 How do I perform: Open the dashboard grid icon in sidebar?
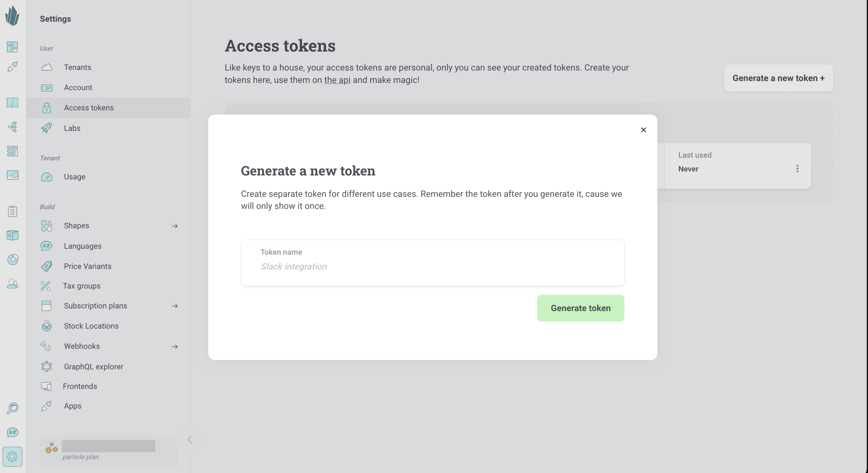pyautogui.click(x=12, y=47)
